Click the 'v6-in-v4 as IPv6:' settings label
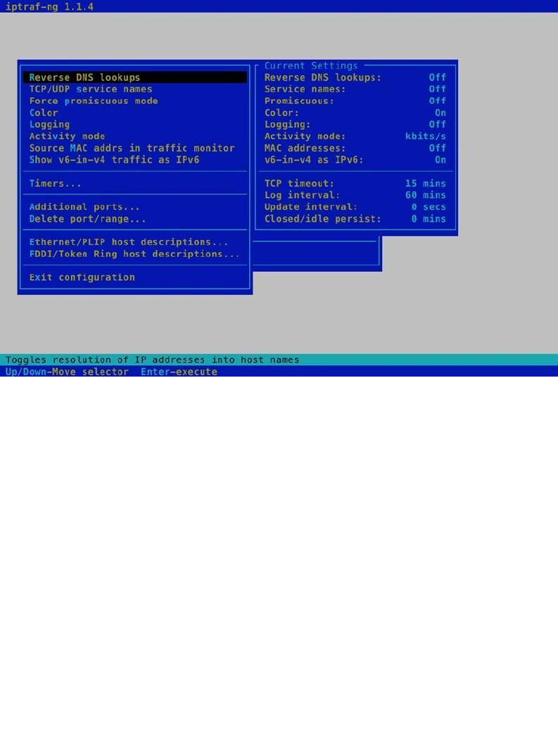Screen dimensions: 558x756 314,160
